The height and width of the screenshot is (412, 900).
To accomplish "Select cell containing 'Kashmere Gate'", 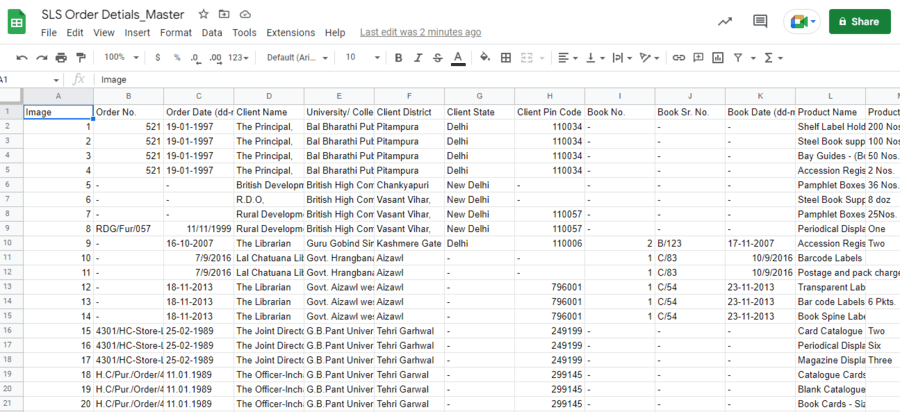I will point(409,243).
